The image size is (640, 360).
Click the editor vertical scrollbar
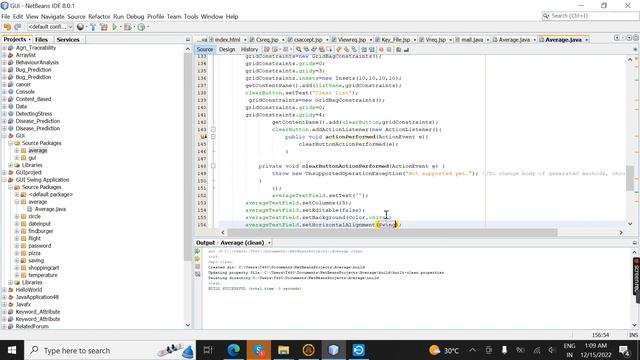(x=630, y=178)
